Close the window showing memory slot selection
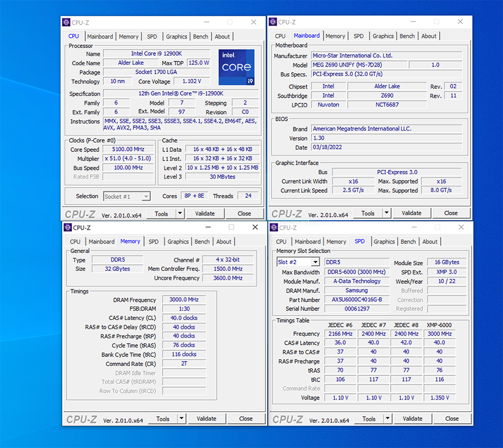This screenshot has width=503, height=448. coord(461,227)
